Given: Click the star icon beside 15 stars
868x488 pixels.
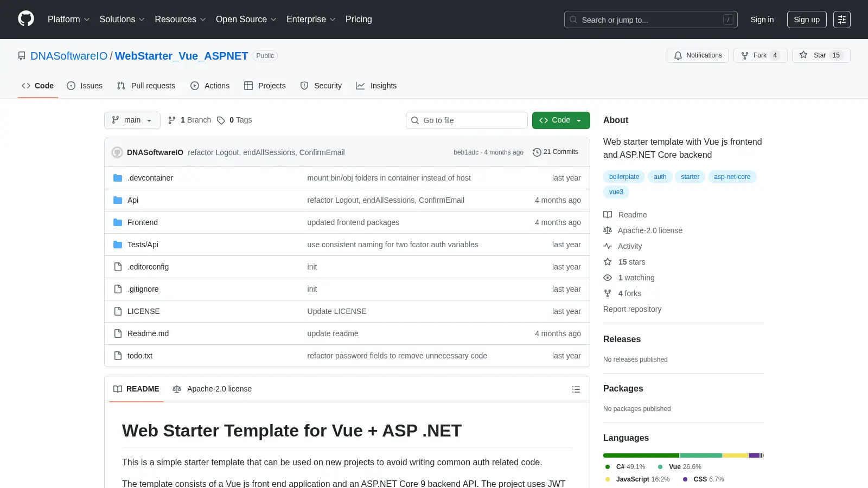Looking at the screenshot, I should pyautogui.click(x=608, y=262).
